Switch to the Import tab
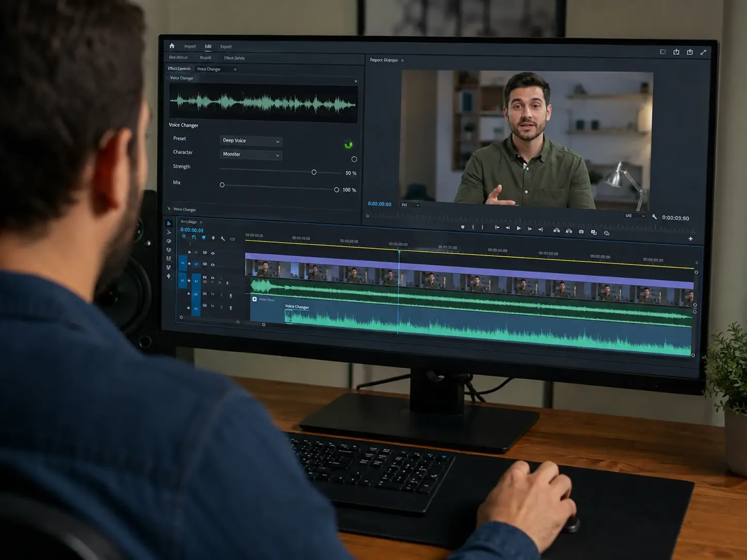747x560 pixels. tap(190, 46)
